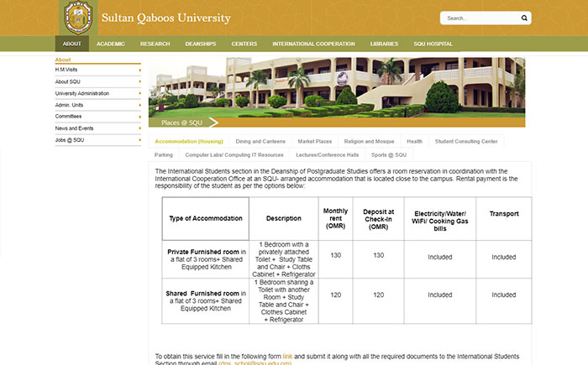Click the About sidebar heading
The image size is (588, 365).
[x=63, y=60]
